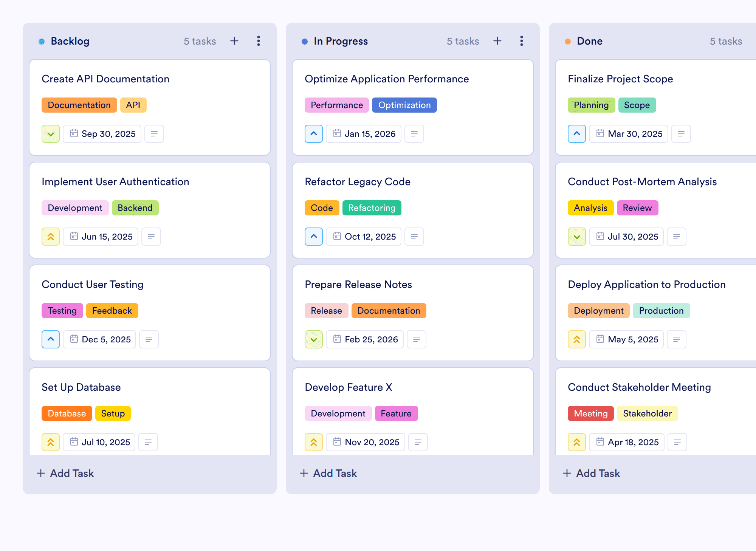Select the red Meeting tag
This screenshot has height=551, width=756.
pos(591,413)
